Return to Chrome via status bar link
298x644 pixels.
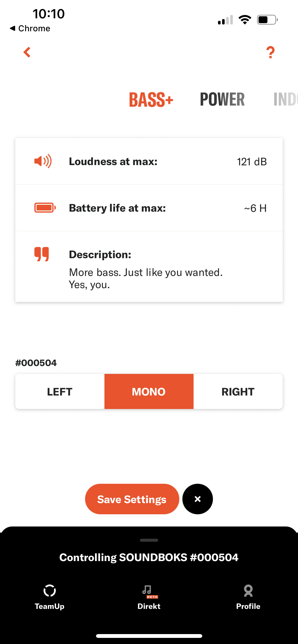[x=30, y=28]
